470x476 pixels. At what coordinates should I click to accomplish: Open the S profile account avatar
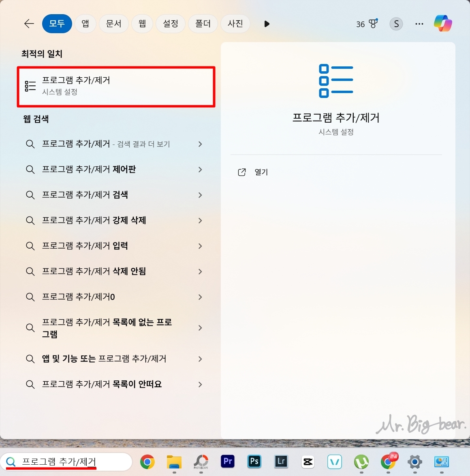(396, 23)
